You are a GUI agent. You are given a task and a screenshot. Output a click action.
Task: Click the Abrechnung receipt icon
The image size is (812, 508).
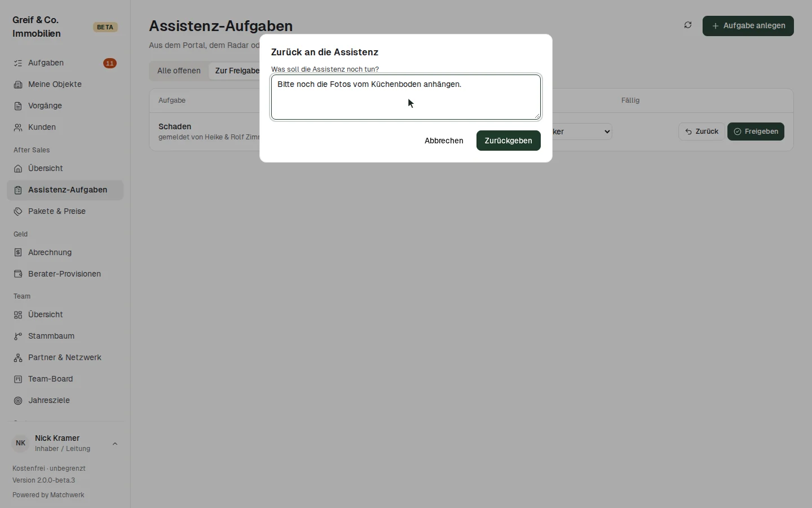(x=18, y=253)
